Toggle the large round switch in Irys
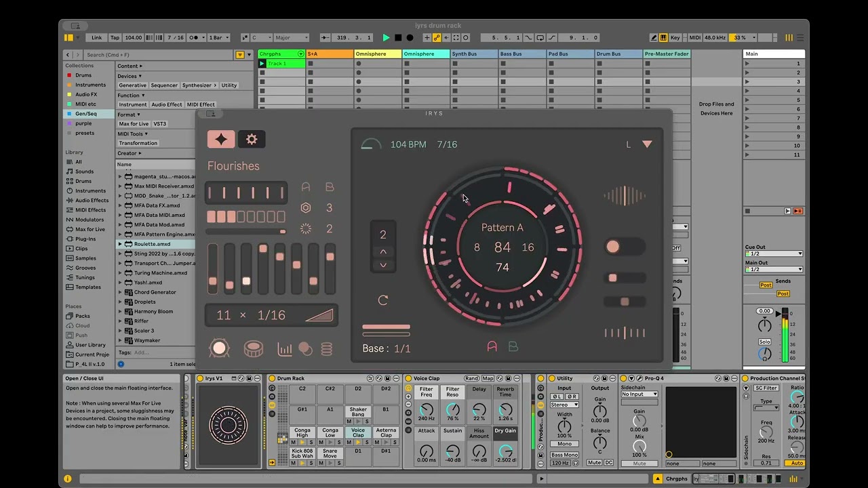The image size is (868, 488). [625, 247]
